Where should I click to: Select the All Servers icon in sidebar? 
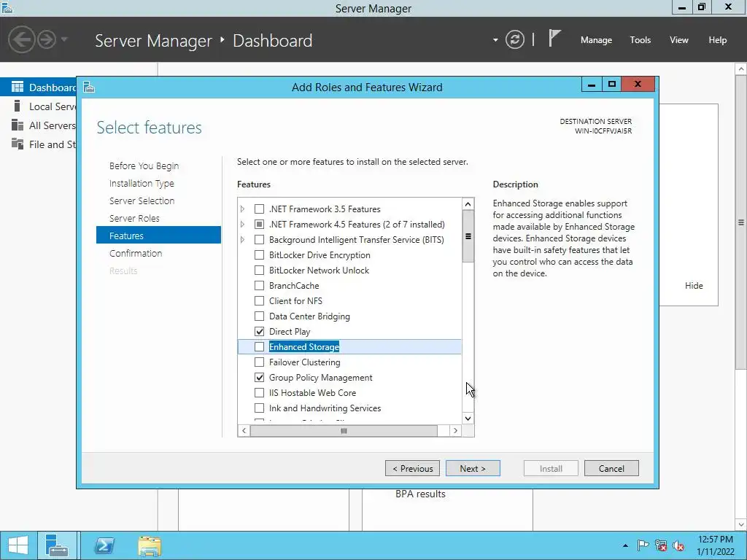click(18, 125)
